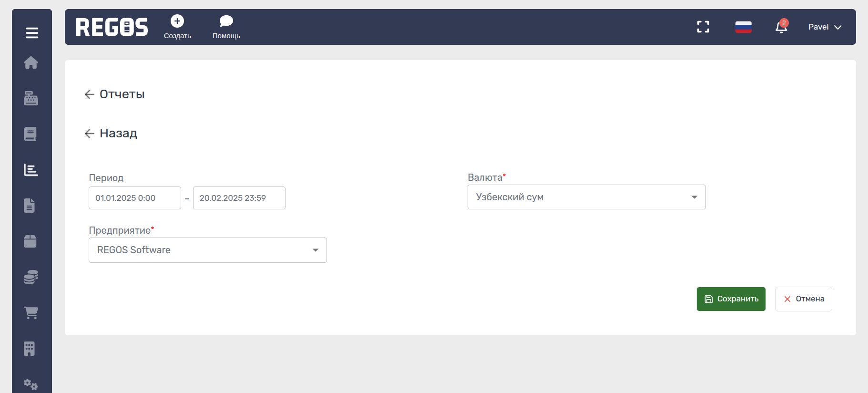Switch language via Russian flag
This screenshot has height=393, width=868.
coord(743,27)
